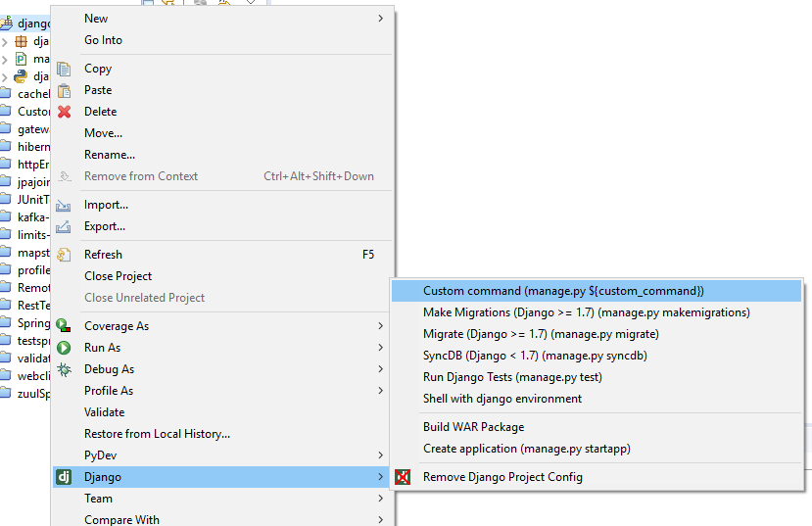Expand the PyDev submenu arrow
The width and height of the screenshot is (812, 526).
pos(381,455)
